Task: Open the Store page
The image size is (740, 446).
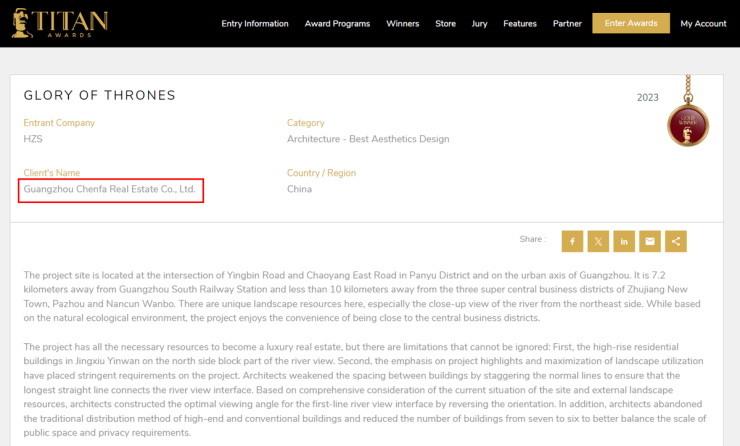Action: [x=445, y=24]
